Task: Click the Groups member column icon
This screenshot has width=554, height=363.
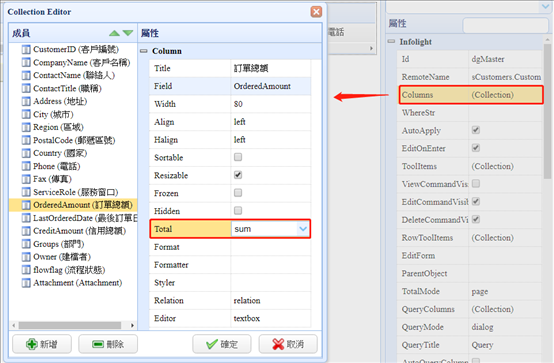Action: pyautogui.click(x=26, y=244)
